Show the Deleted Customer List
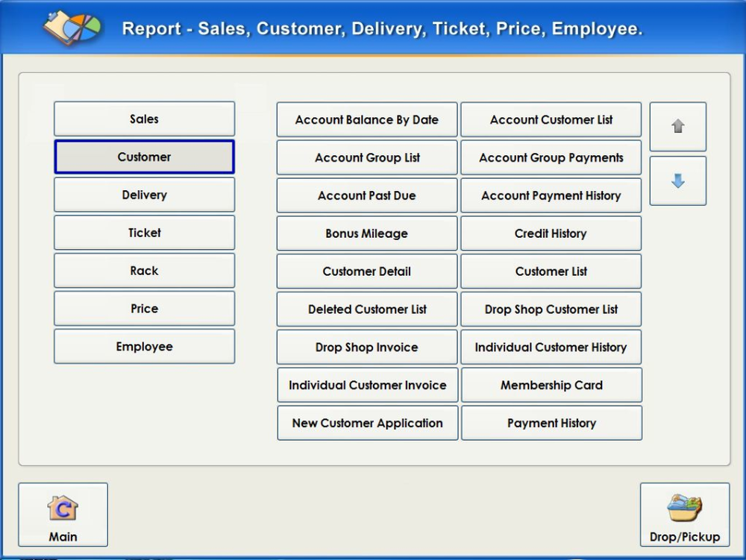The height and width of the screenshot is (560, 746). click(x=367, y=309)
